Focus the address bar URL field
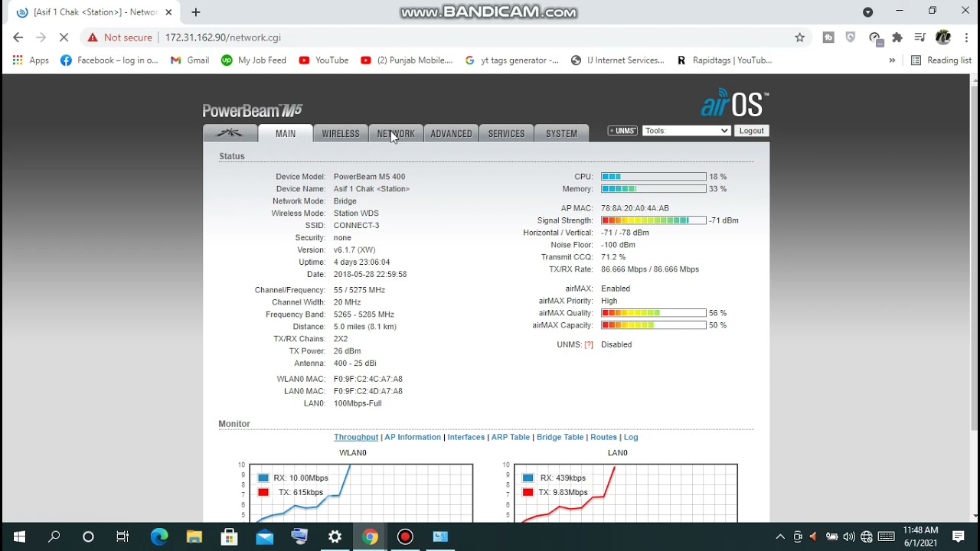This screenshot has height=551, width=980. coord(475,37)
